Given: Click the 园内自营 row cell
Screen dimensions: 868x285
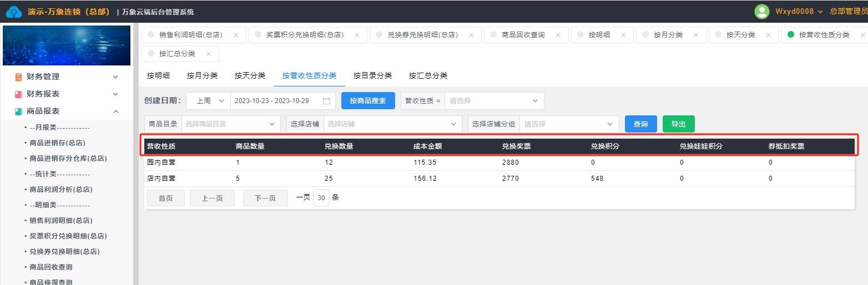Looking at the screenshot, I should tap(161, 162).
